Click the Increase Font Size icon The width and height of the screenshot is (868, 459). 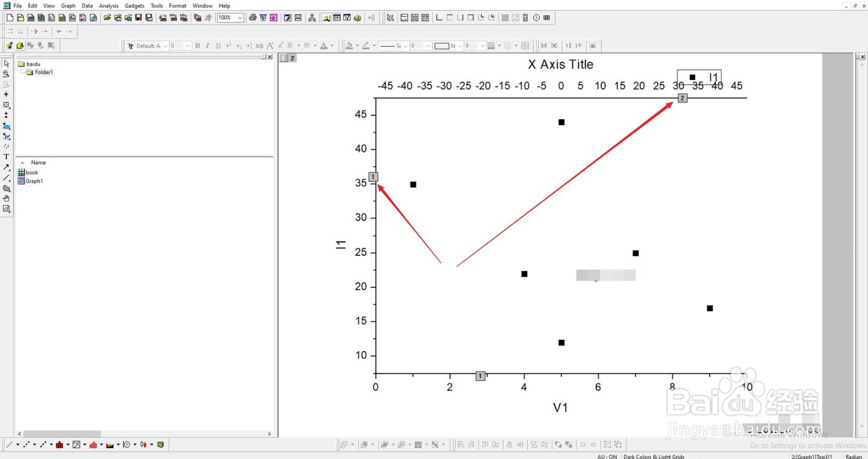270,46
